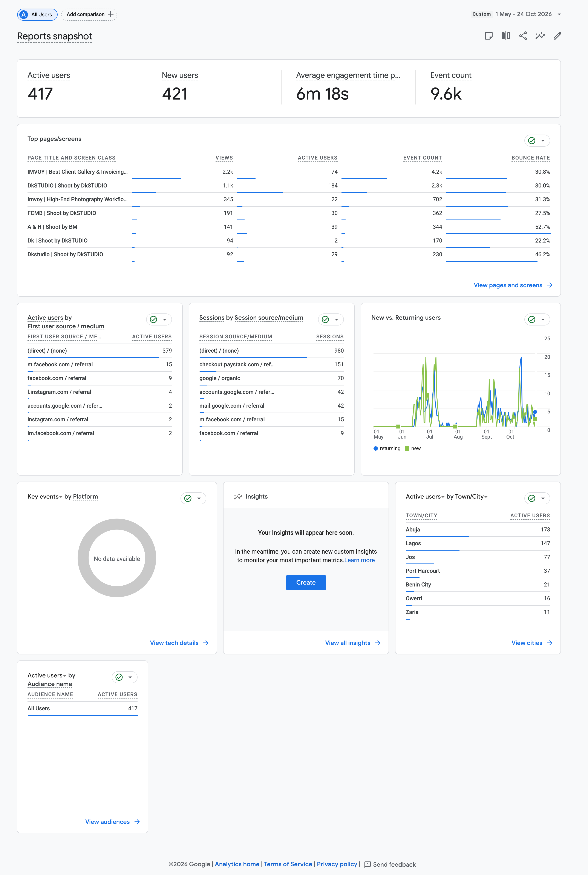Screen dimensions: 588x875
Task: Click the Reports snapshot title
Action: coord(54,36)
